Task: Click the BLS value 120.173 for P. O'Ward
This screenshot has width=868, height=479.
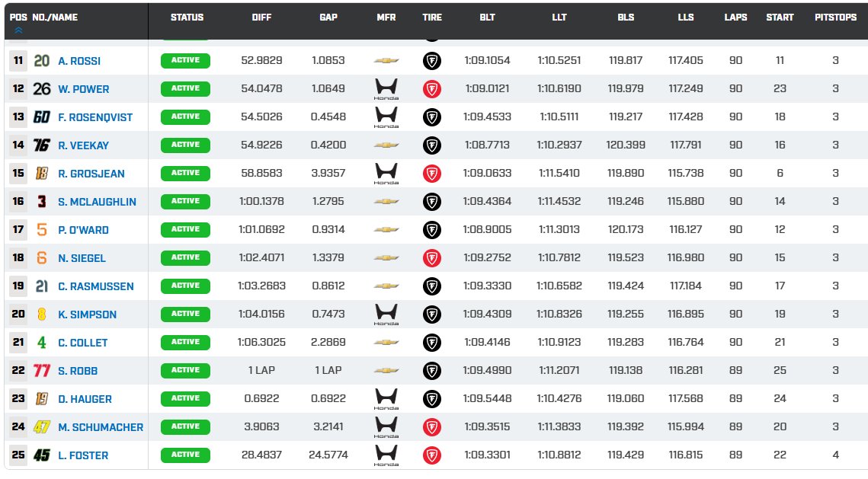Action: (626, 229)
